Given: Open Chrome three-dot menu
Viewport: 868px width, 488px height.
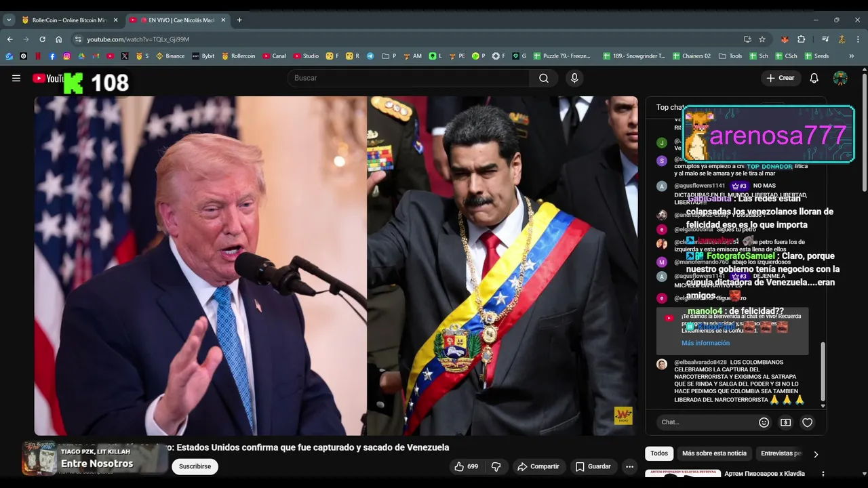Looking at the screenshot, I should 858,39.
